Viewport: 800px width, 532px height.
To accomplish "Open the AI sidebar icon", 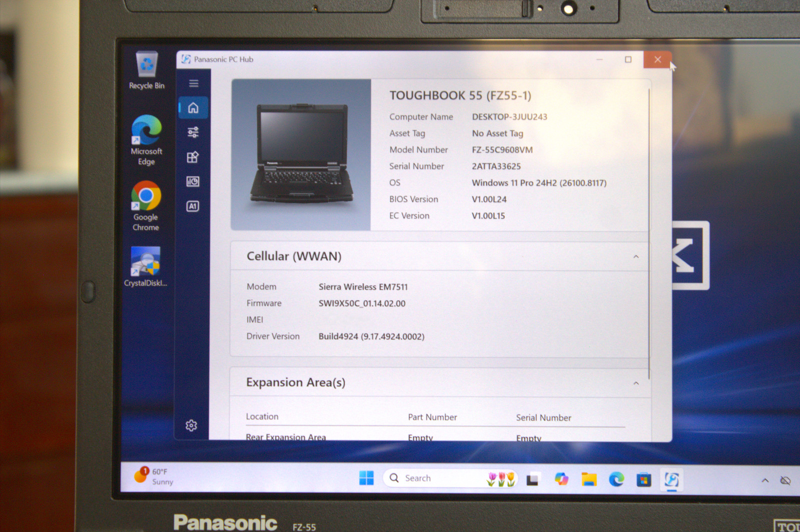I will click(193, 206).
